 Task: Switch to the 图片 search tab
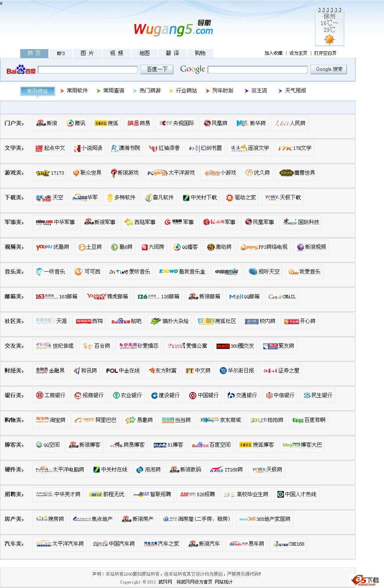pyautogui.click(x=87, y=53)
